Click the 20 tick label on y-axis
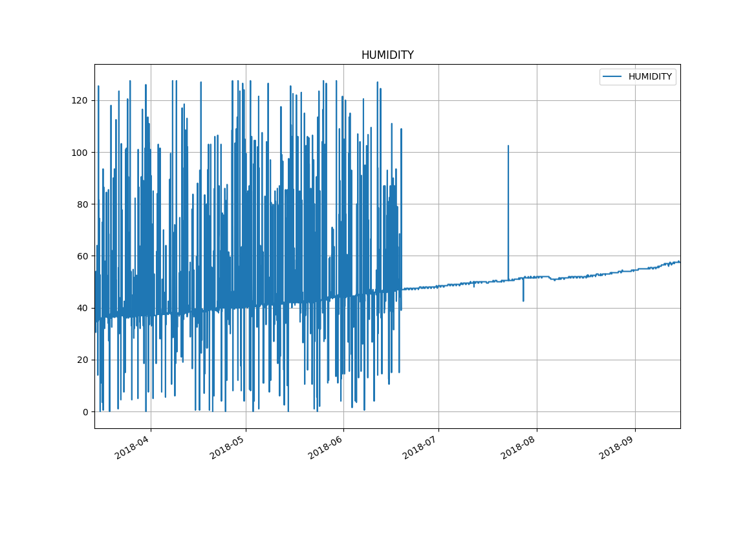The width and height of the screenshot is (756, 535). click(81, 360)
